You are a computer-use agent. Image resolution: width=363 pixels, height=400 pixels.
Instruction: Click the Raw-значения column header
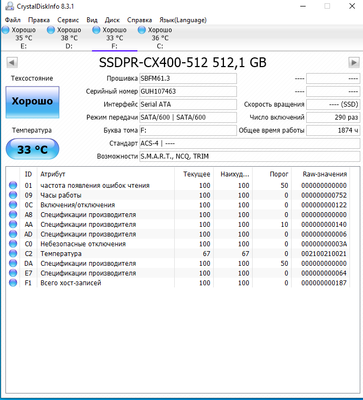click(325, 174)
